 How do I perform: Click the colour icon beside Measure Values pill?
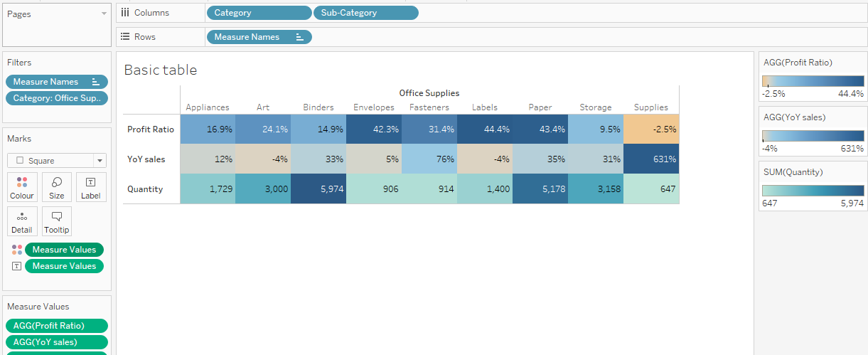tap(17, 250)
